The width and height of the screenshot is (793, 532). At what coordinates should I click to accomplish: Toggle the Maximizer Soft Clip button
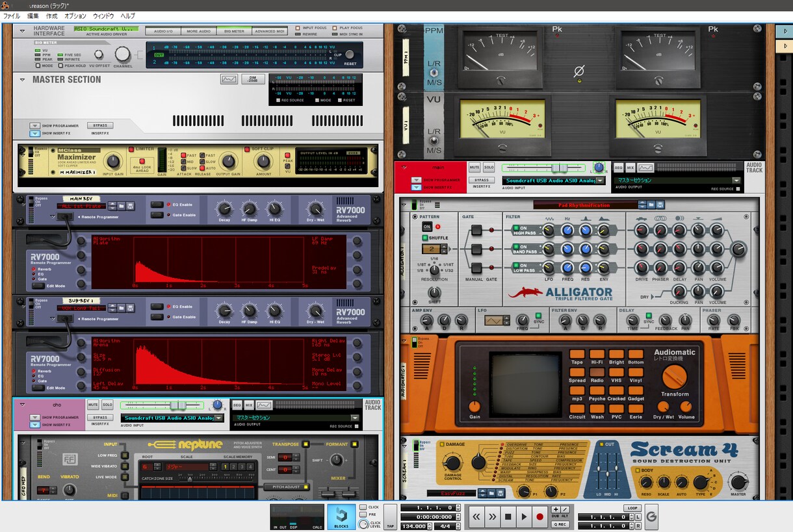[246, 149]
